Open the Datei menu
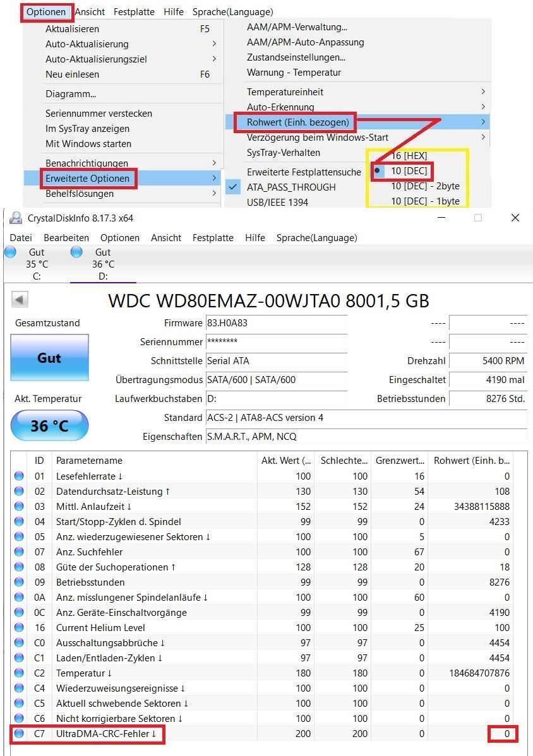This screenshot has width=533, height=756. (21, 238)
